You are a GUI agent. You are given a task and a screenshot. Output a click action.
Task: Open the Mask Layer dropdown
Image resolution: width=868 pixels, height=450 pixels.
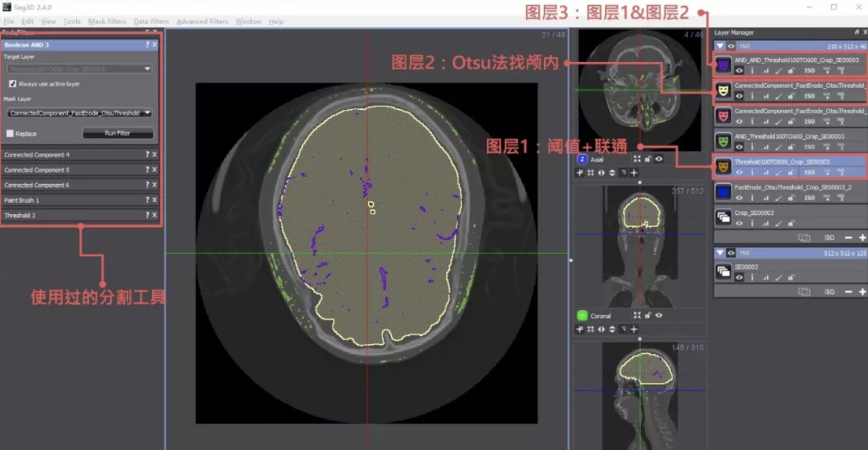(x=79, y=112)
